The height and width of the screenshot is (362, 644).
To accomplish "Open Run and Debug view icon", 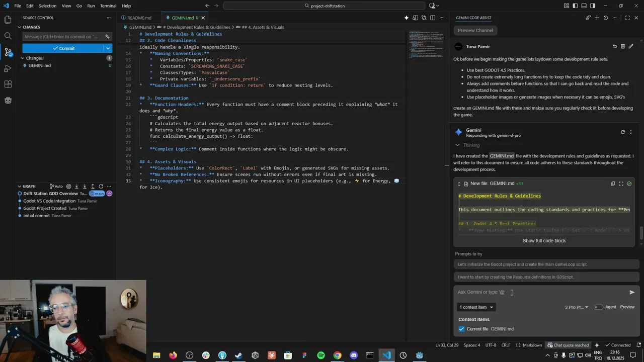I will coord(8,68).
